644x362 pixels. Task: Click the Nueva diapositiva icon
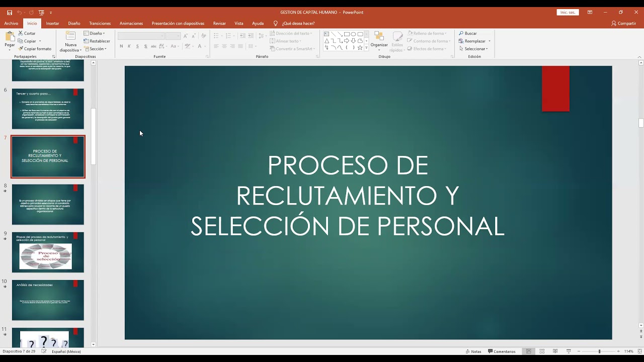(x=70, y=36)
